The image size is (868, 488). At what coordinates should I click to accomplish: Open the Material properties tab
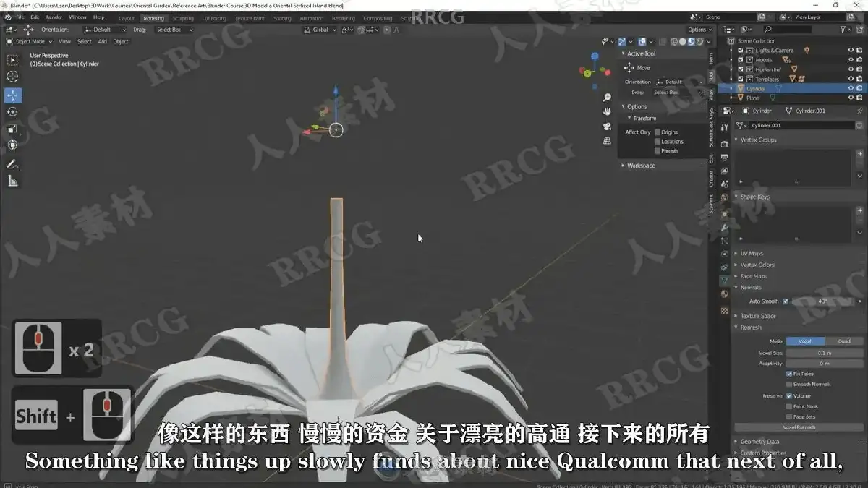click(x=725, y=294)
